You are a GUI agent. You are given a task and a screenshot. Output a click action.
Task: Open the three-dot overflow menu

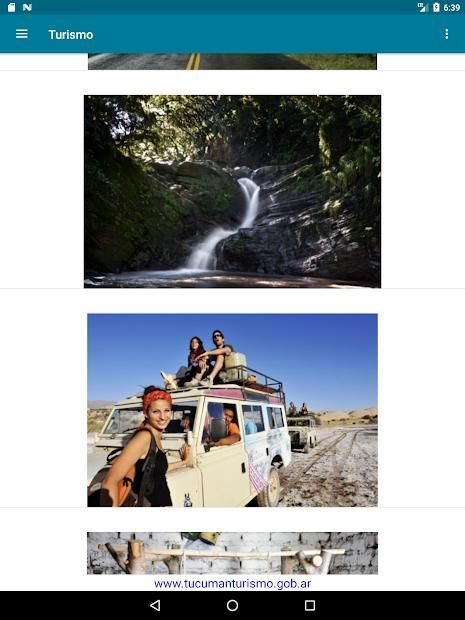click(446, 34)
